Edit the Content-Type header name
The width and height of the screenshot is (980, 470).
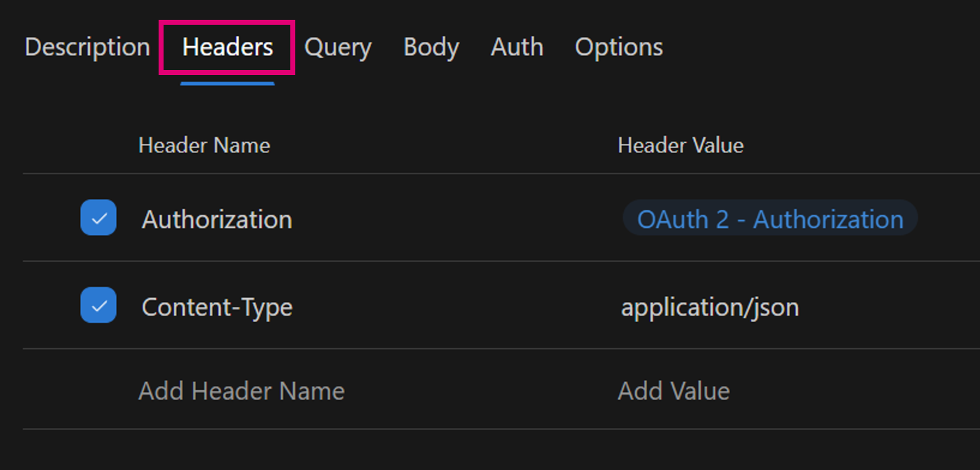[x=217, y=307]
